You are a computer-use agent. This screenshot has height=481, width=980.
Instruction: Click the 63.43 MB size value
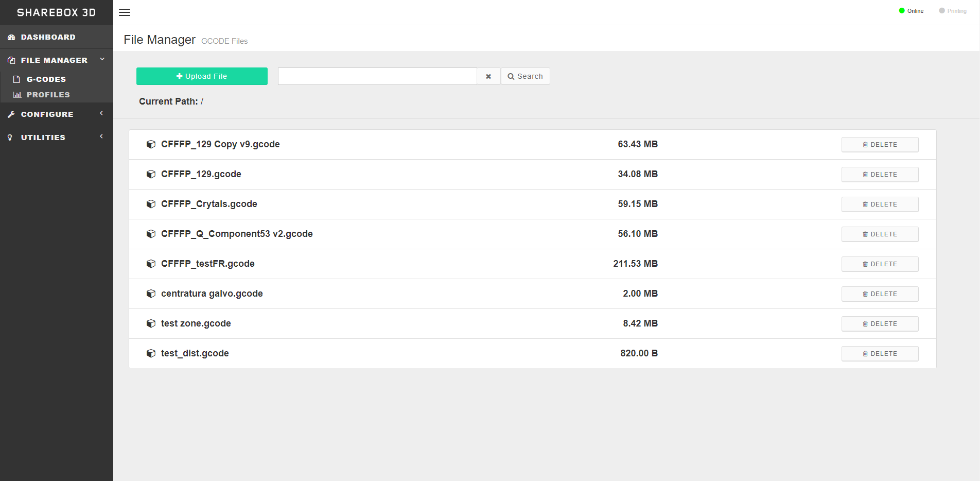tap(638, 144)
